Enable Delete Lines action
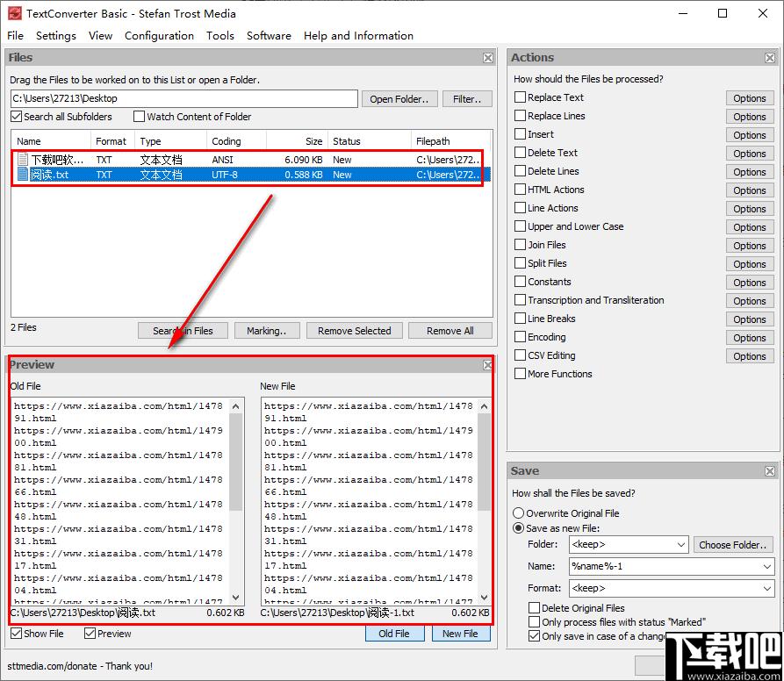 point(520,171)
